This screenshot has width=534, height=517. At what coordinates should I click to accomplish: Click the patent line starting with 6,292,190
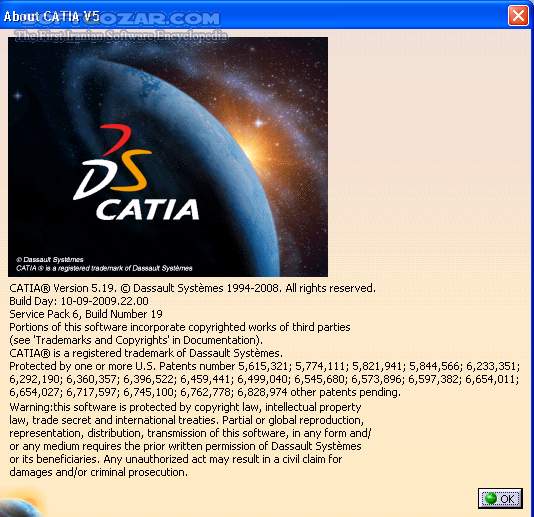[264, 379]
